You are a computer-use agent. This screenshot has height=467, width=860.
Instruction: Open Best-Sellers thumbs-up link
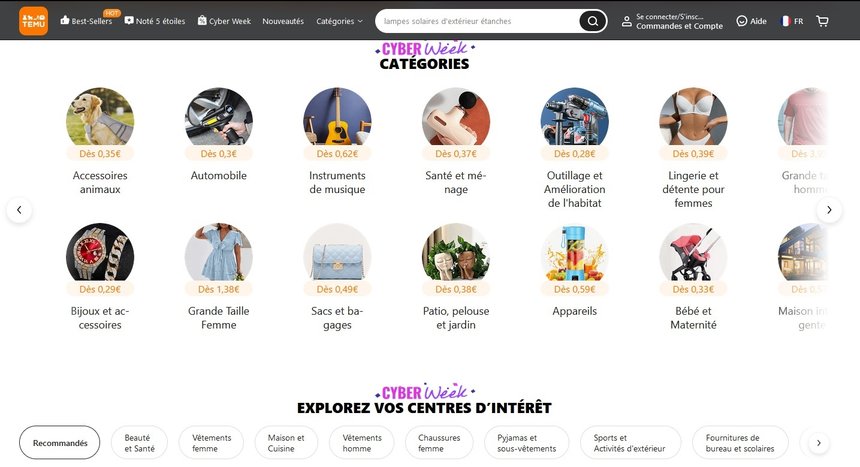pos(86,21)
